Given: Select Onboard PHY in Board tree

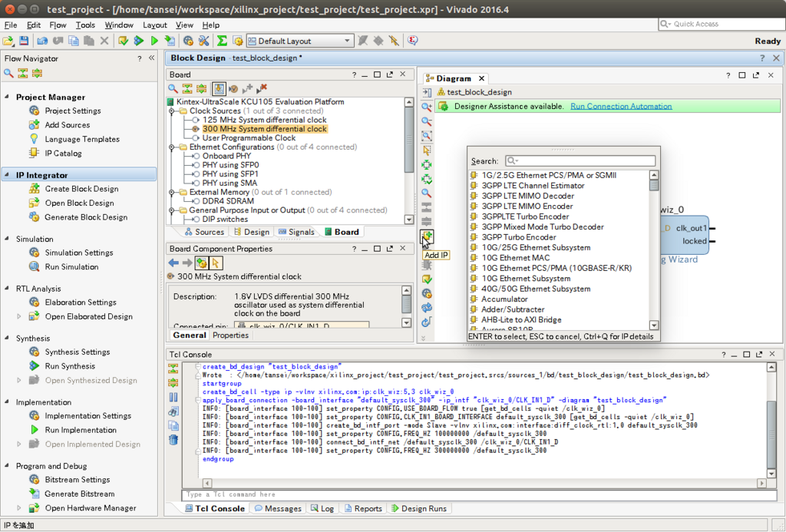Looking at the screenshot, I should click(226, 156).
